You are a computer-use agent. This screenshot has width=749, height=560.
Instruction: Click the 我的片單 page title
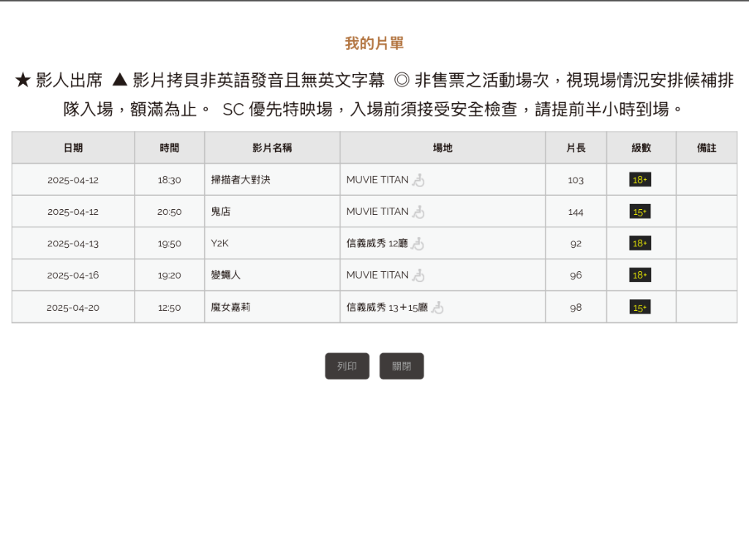[374, 43]
